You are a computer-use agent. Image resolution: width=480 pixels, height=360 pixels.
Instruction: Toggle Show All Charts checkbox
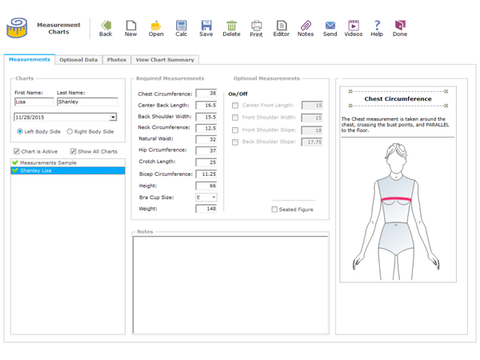click(73, 151)
